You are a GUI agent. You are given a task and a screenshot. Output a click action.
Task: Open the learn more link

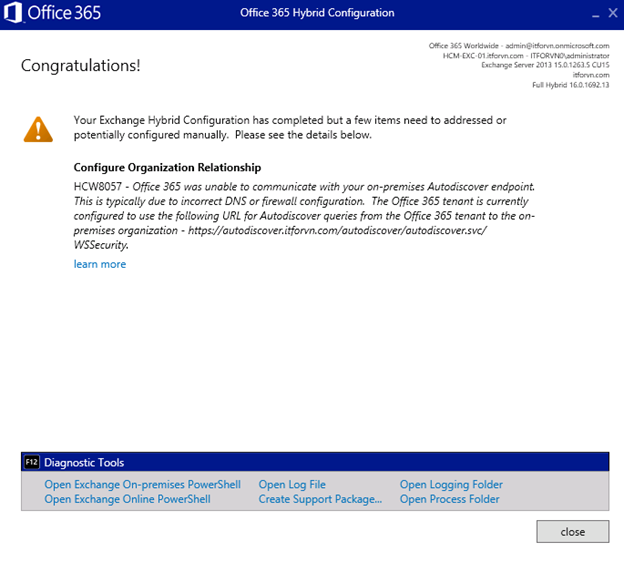click(x=100, y=264)
